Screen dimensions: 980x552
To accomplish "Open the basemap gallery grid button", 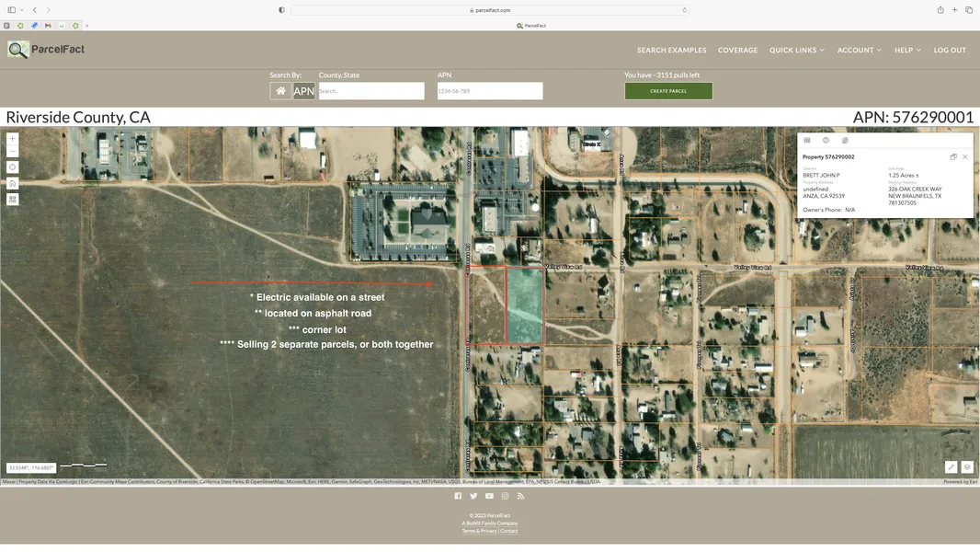I will (x=12, y=199).
